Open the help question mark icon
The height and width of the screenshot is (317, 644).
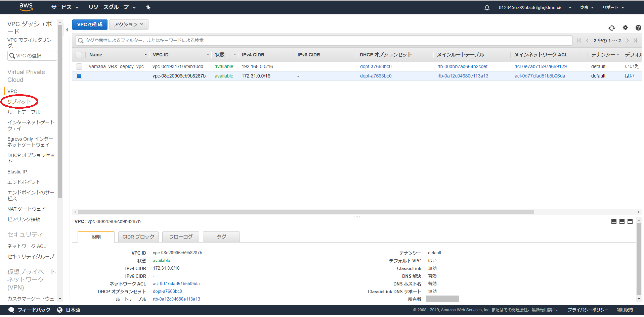pos(638,28)
